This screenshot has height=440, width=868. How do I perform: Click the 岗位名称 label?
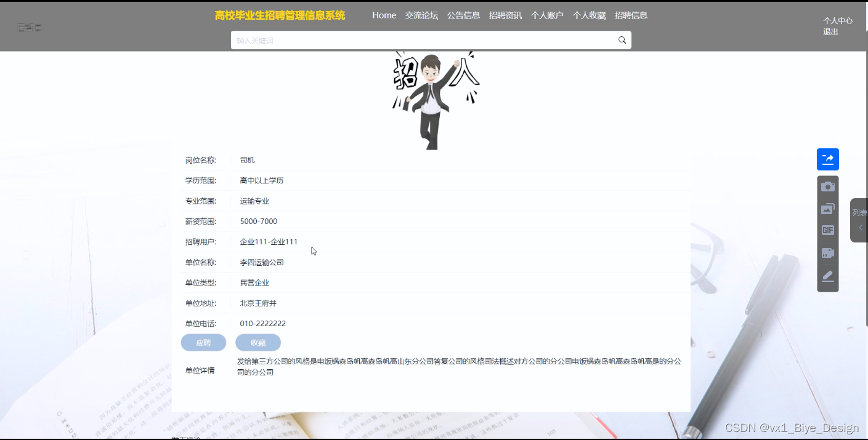[x=201, y=160]
